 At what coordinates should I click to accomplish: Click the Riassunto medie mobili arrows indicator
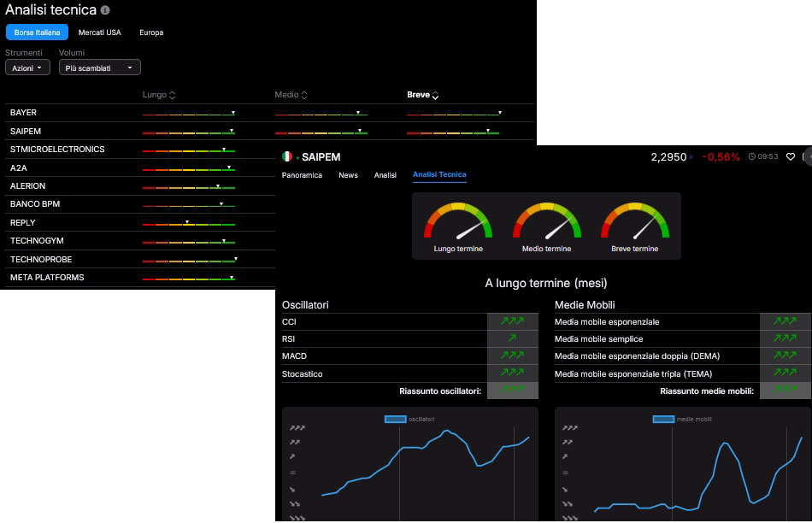point(785,390)
